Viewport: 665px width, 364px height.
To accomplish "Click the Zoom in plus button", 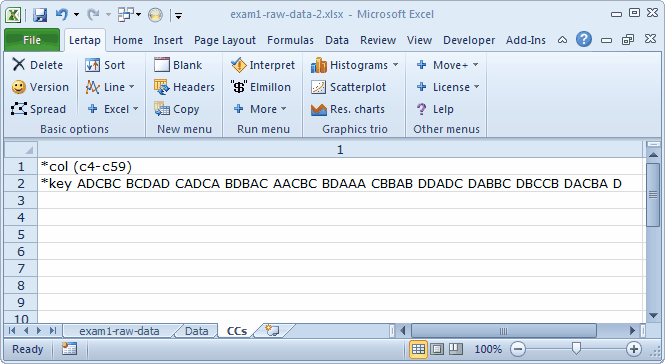I will (634, 349).
